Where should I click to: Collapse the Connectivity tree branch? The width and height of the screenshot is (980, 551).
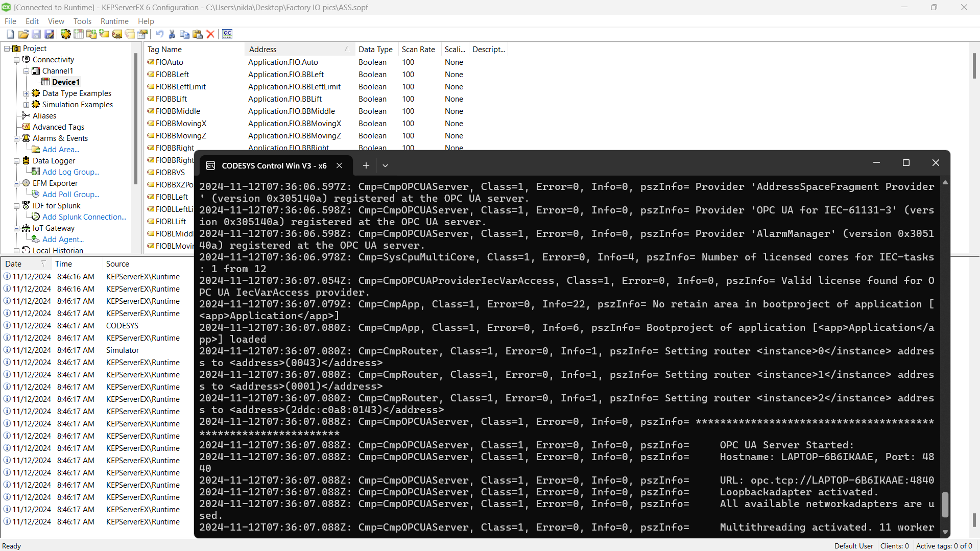pyautogui.click(x=17, y=59)
